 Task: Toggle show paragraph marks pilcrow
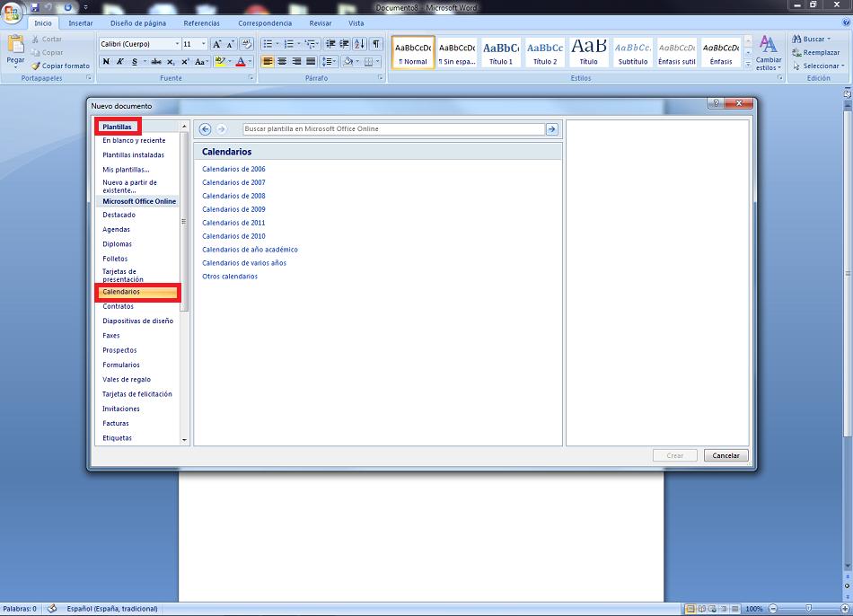[x=375, y=44]
